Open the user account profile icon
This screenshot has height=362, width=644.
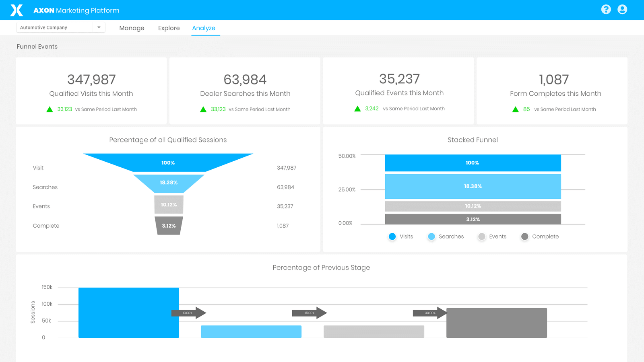pos(622,10)
